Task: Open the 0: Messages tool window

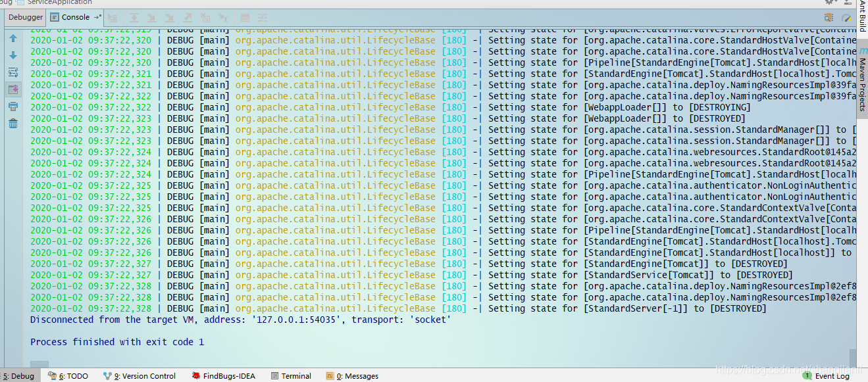Action: pos(353,376)
